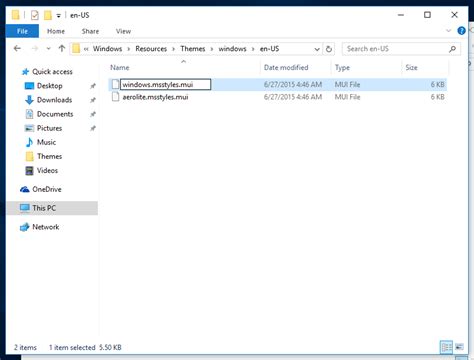
Task: Click the 6 KB size of aerolite.msstyles.mui
Action: click(437, 97)
